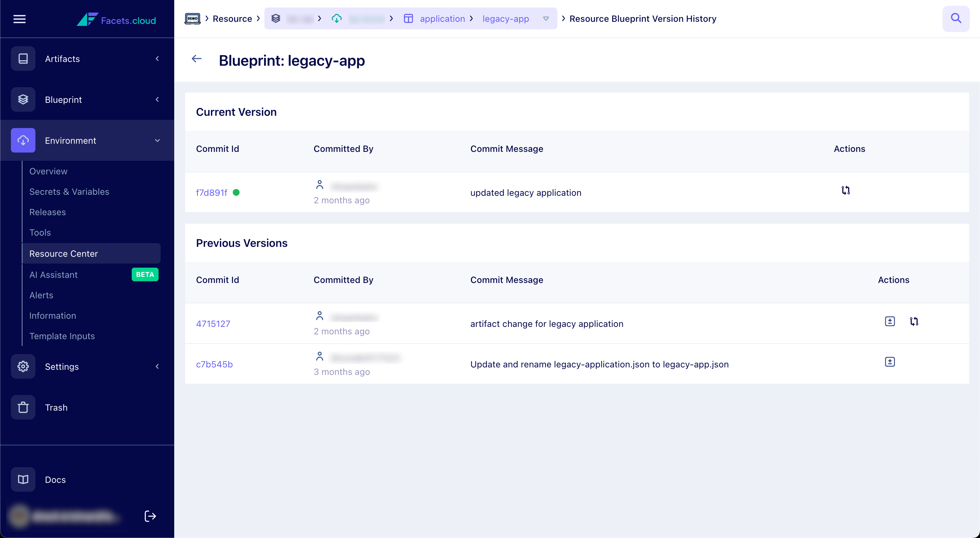
Task: Collapse the Environment sidebar section
Action: [157, 141]
